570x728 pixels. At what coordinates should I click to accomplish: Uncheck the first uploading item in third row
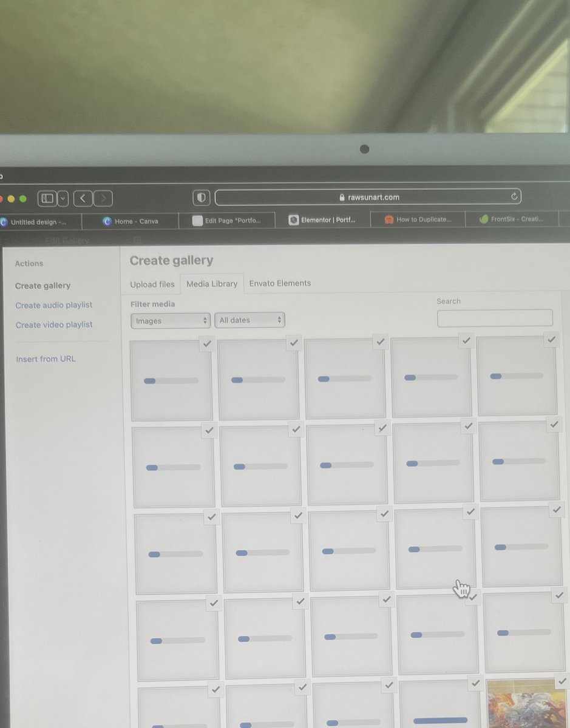(212, 517)
